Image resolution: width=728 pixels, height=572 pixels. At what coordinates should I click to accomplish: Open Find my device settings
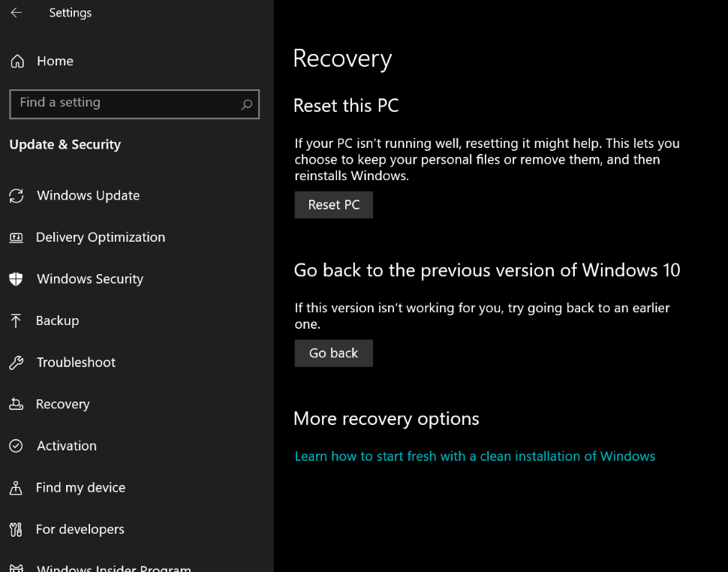(81, 487)
